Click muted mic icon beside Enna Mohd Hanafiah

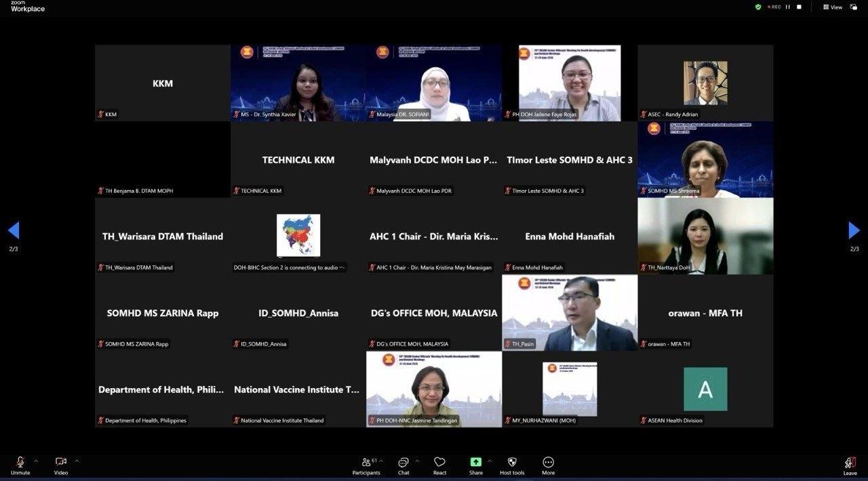click(x=508, y=267)
